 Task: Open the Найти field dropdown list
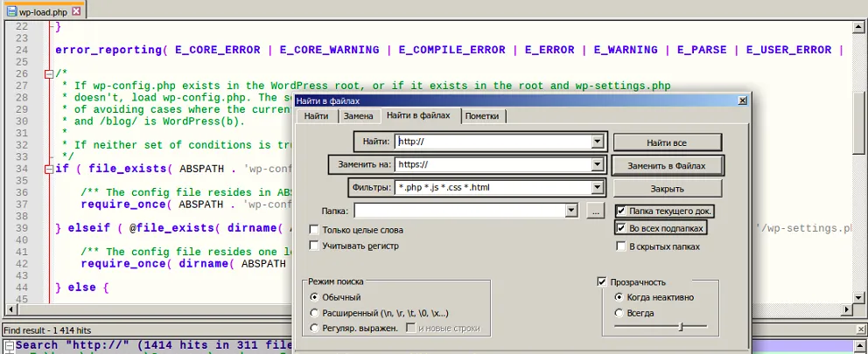[598, 141]
